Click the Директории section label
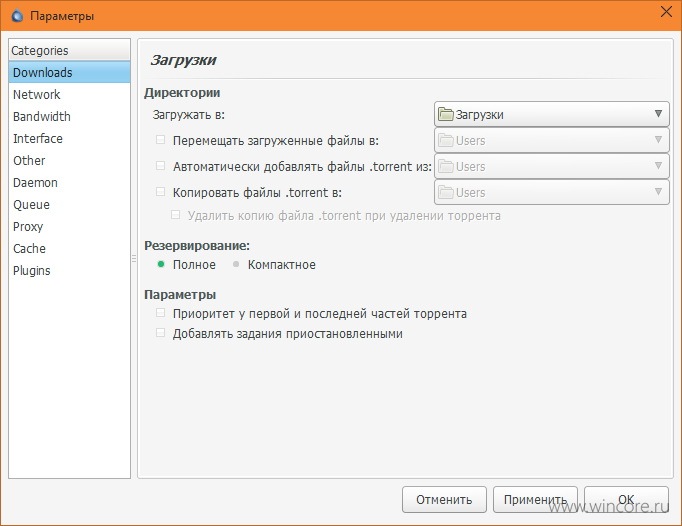 [182, 93]
